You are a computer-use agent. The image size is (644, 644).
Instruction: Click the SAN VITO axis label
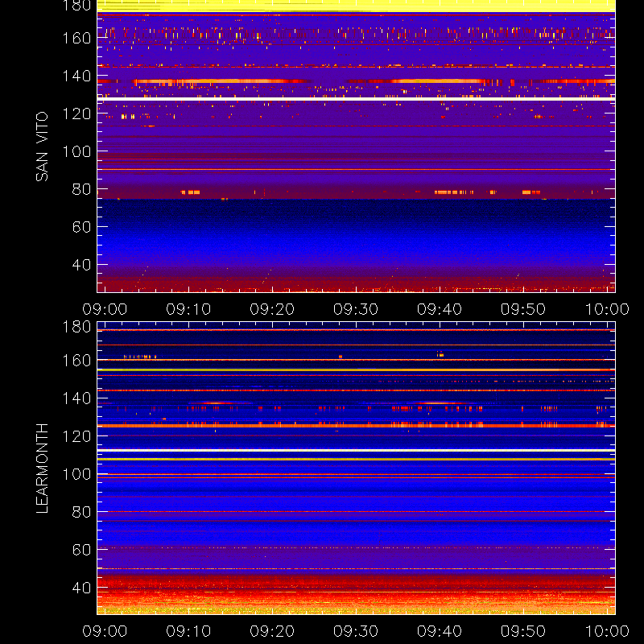tap(42, 147)
